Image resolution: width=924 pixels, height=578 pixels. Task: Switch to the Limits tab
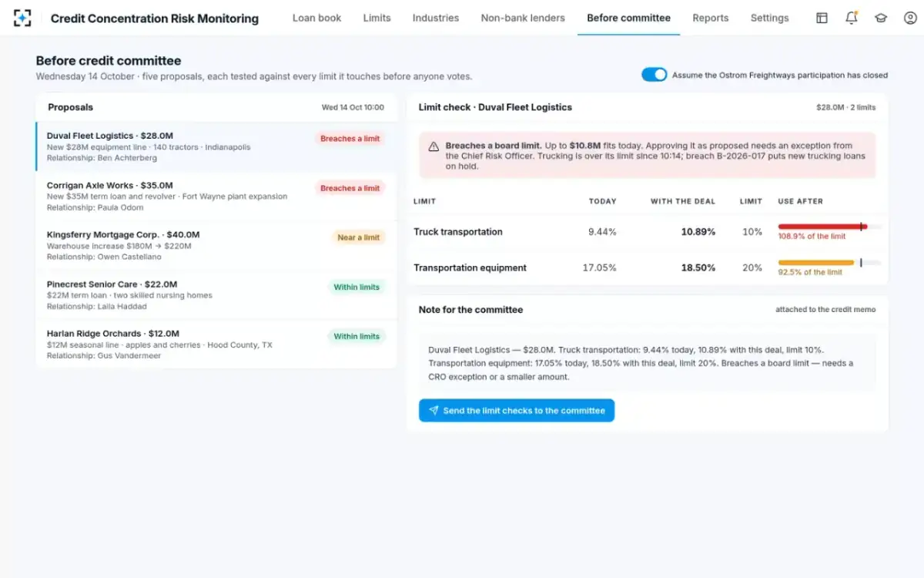(x=377, y=18)
